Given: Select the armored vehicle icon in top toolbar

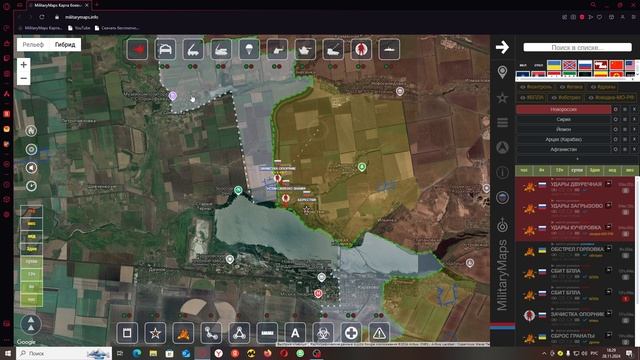Looking at the screenshot, I should (277, 49).
